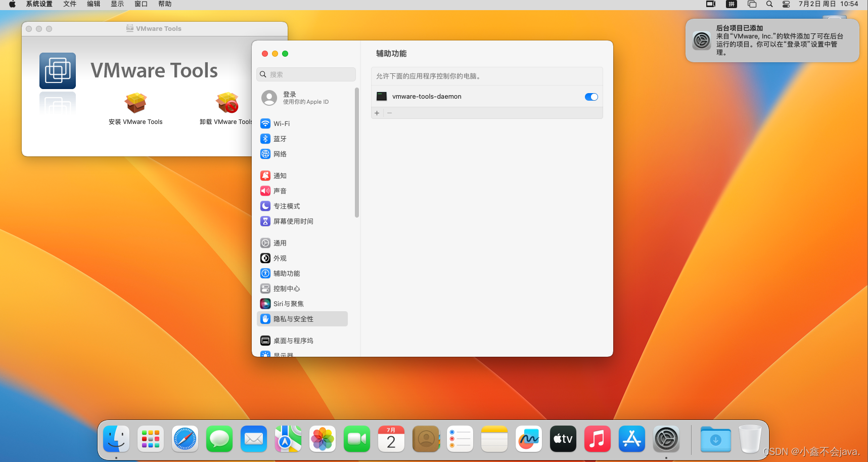Click the search field in System Settings
The image size is (868, 462).
point(306,74)
